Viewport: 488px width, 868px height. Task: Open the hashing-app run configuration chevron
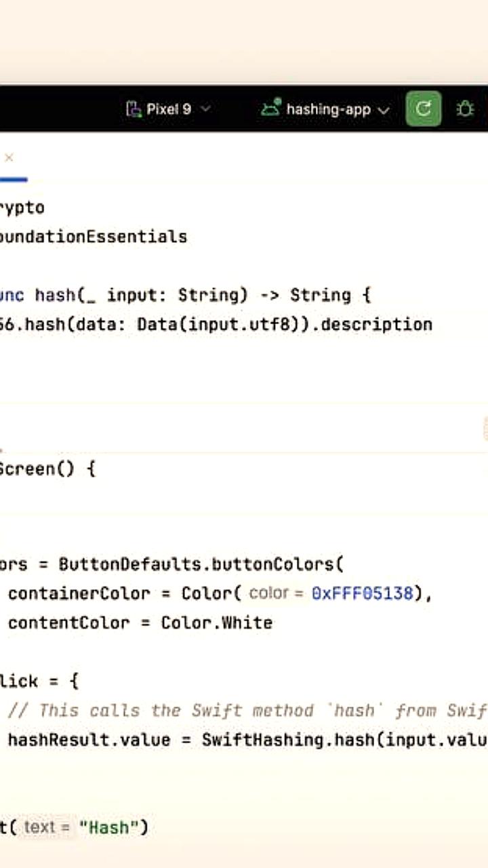click(x=384, y=110)
